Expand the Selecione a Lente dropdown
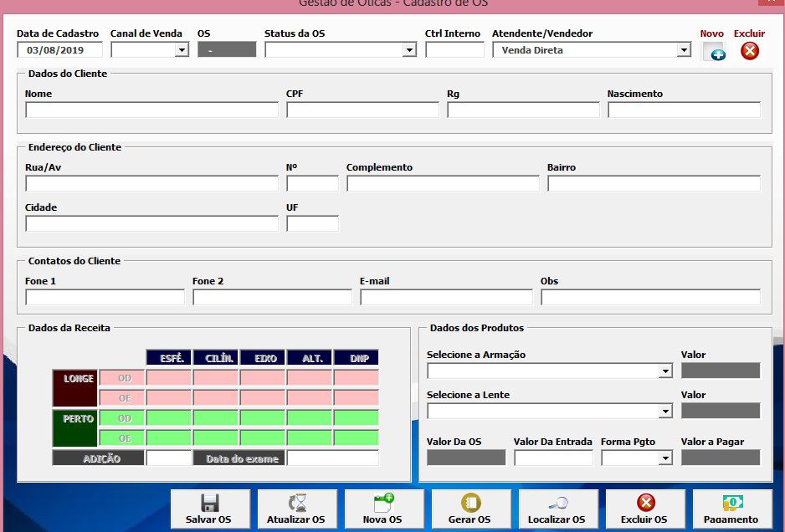This screenshot has width=785, height=532. 665,412
